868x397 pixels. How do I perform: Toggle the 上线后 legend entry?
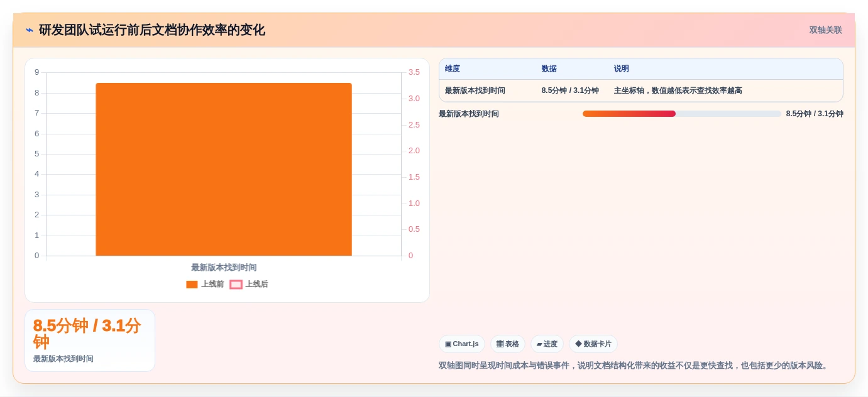249,285
